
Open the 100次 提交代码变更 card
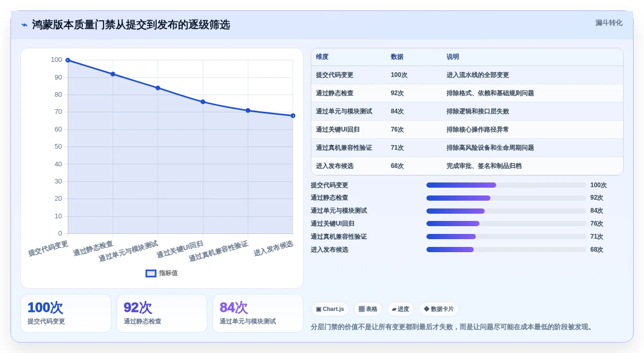click(x=66, y=313)
